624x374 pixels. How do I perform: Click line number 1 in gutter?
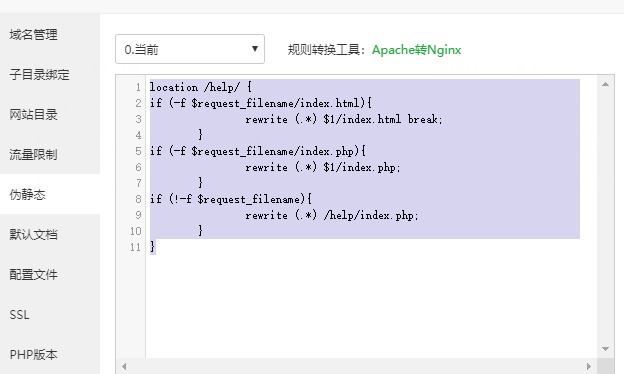pyautogui.click(x=138, y=87)
